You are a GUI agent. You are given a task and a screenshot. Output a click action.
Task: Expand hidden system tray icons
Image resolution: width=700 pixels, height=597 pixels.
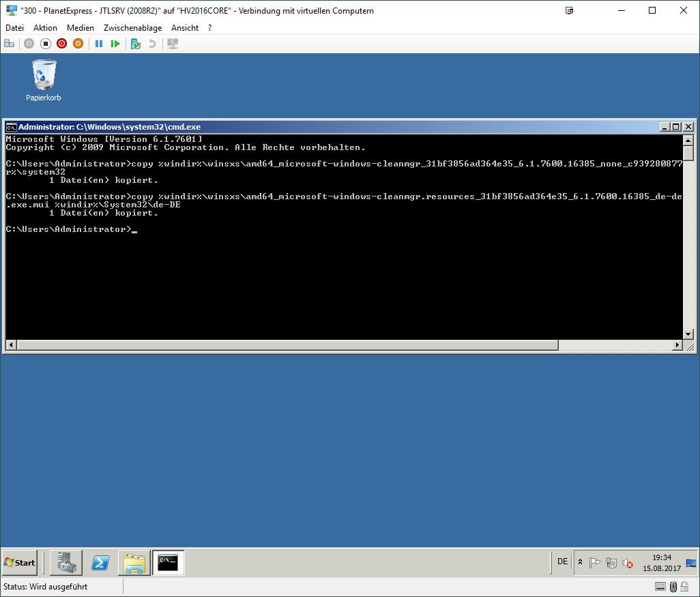[581, 563]
